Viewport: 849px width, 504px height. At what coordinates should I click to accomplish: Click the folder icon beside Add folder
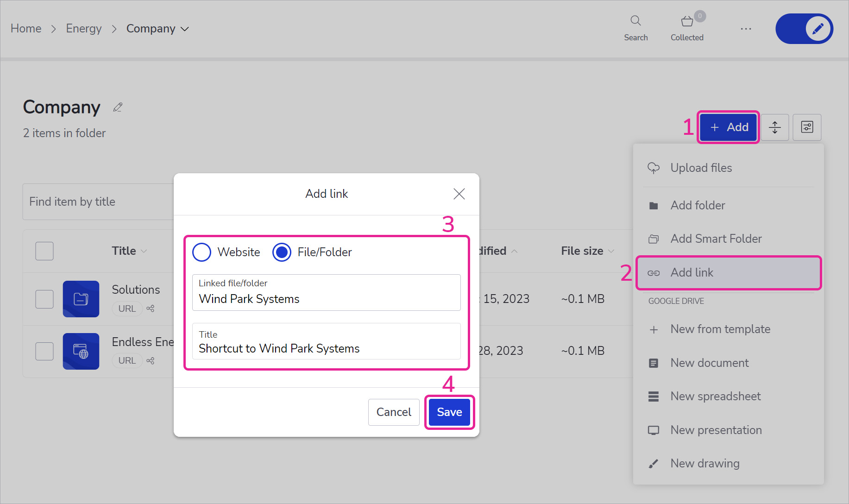click(654, 206)
